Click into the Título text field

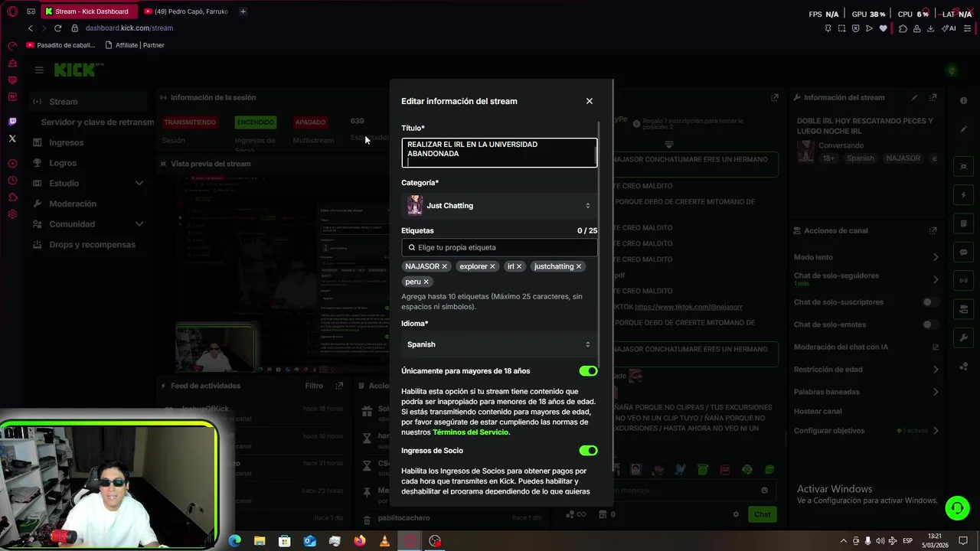(499, 152)
